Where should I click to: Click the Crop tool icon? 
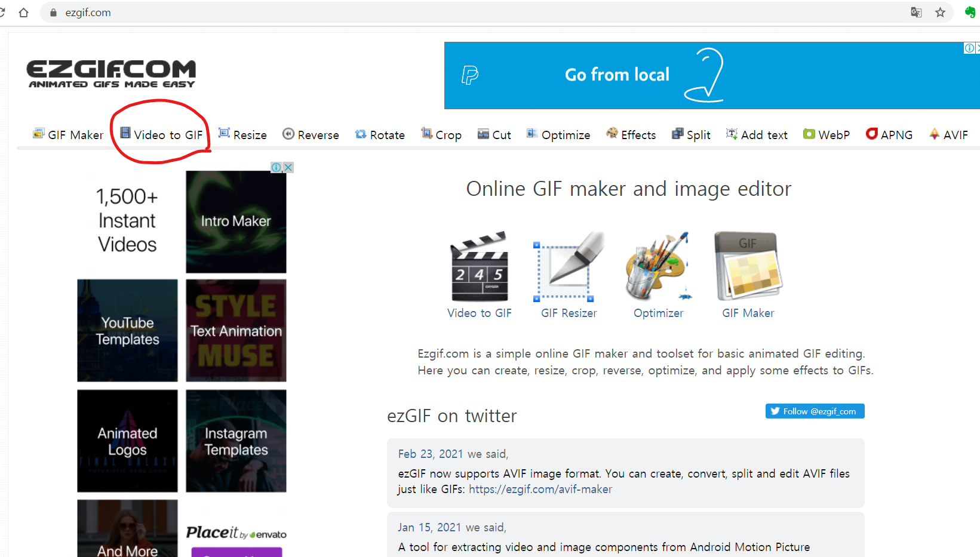(x=426, y=133)
